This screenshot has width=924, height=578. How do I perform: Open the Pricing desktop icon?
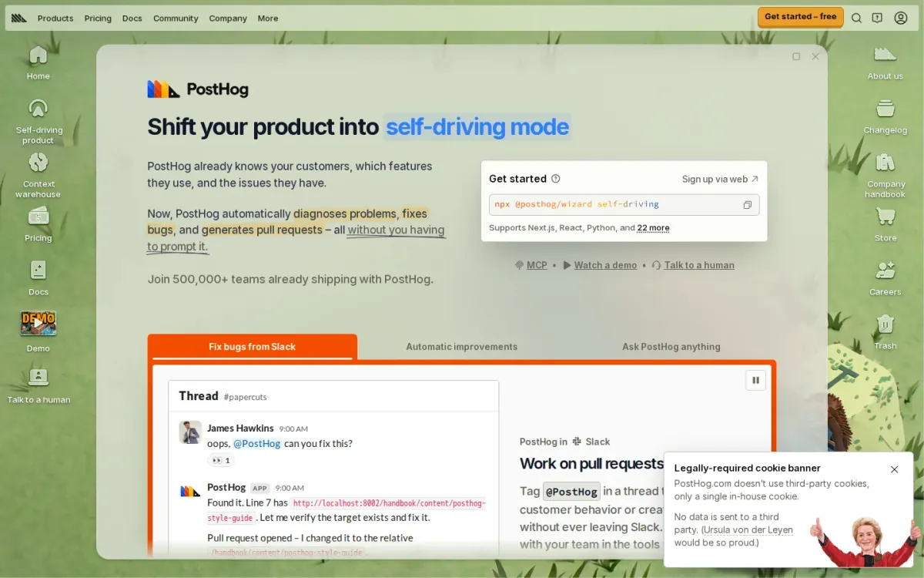click(38, 224)
